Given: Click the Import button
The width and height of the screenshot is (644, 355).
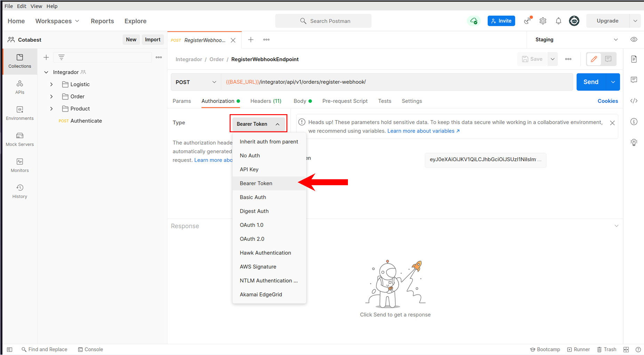Looking at the screenshot, I should click(153, 40).
